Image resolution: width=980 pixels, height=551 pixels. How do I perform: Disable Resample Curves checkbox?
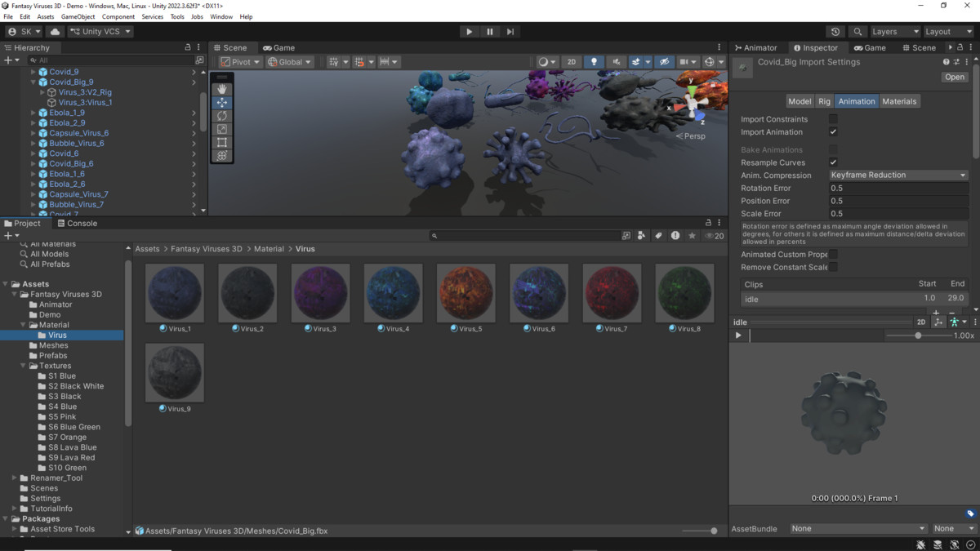coord(833,162)
